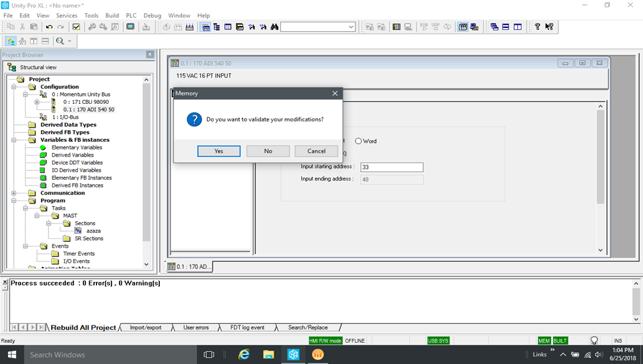Click Yes to validate modifications

[x=219, y=151]
